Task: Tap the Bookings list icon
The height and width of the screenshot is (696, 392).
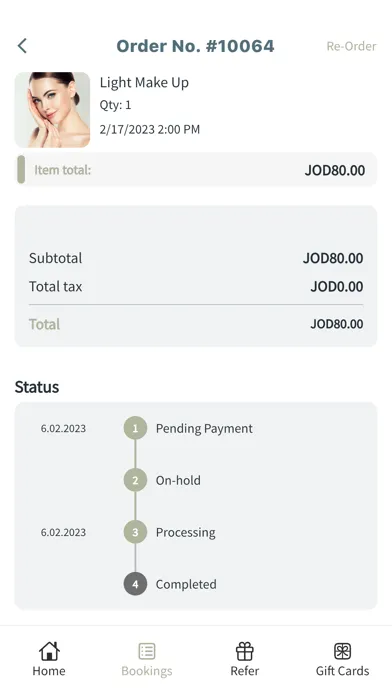Action: point(147,651)
